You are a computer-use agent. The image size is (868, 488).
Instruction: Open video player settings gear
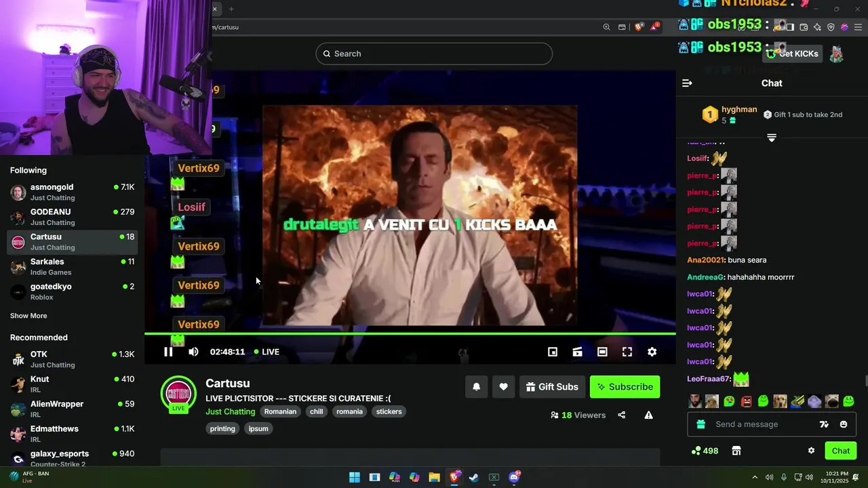(652, 352)
